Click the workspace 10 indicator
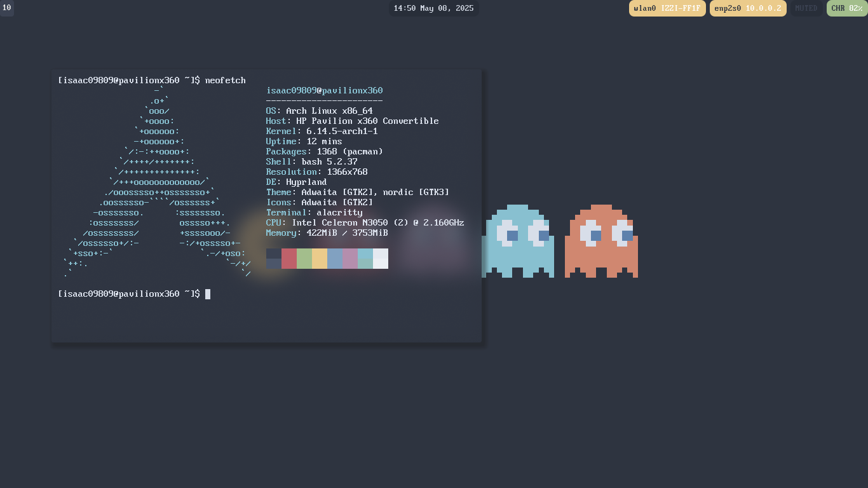This screenshot has height=488, width=868. [x=6, y=8]
